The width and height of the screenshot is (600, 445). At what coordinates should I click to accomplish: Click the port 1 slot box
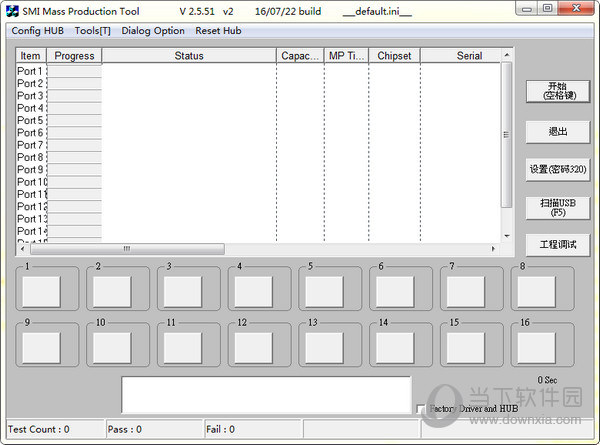click(x=41, y=292)
